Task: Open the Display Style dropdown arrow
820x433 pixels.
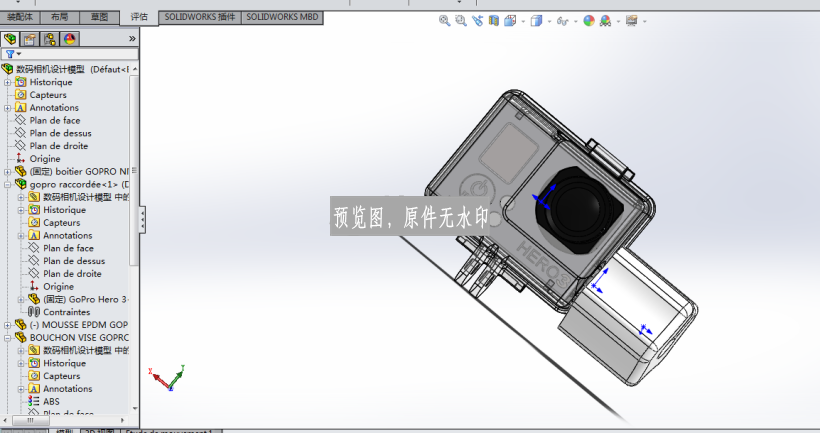Action: tap(549, 21)
